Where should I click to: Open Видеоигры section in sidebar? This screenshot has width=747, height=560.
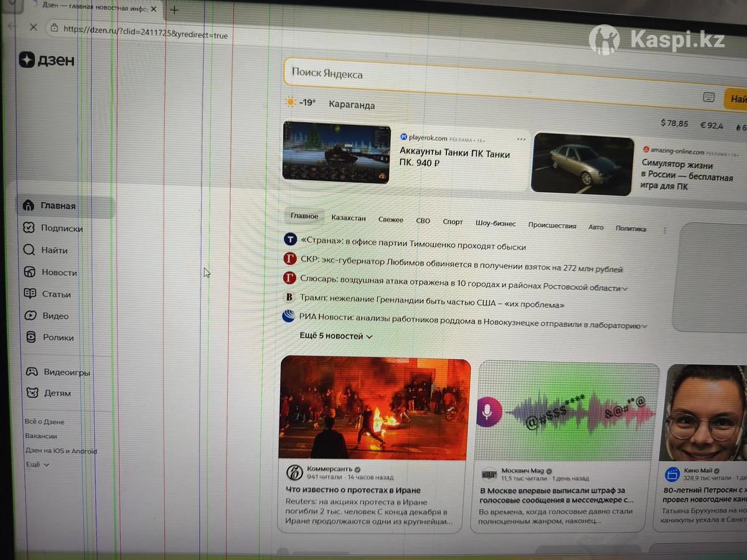66,373
